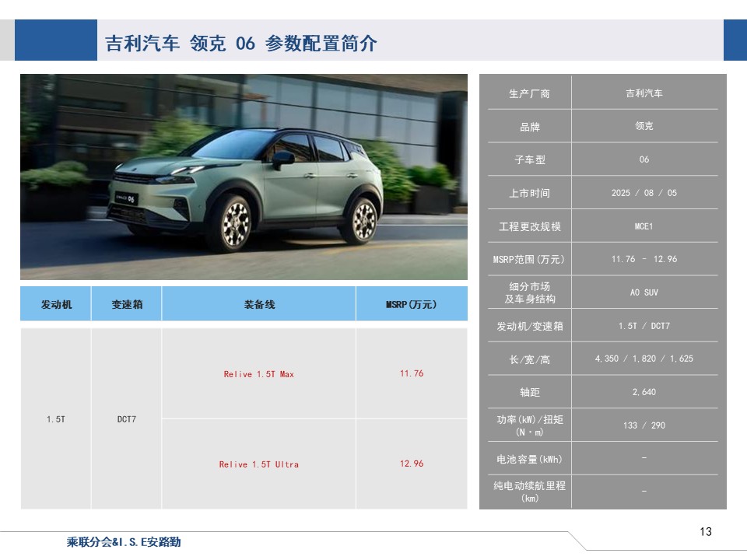Select the "长/宽/高" label

[x=529, y=359]
